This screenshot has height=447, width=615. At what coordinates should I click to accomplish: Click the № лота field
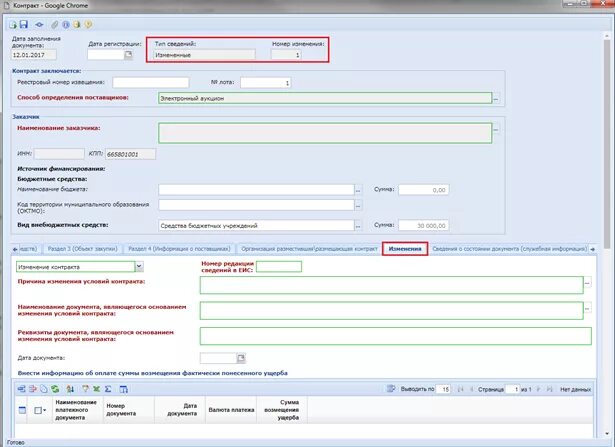[x=266, y=83]
